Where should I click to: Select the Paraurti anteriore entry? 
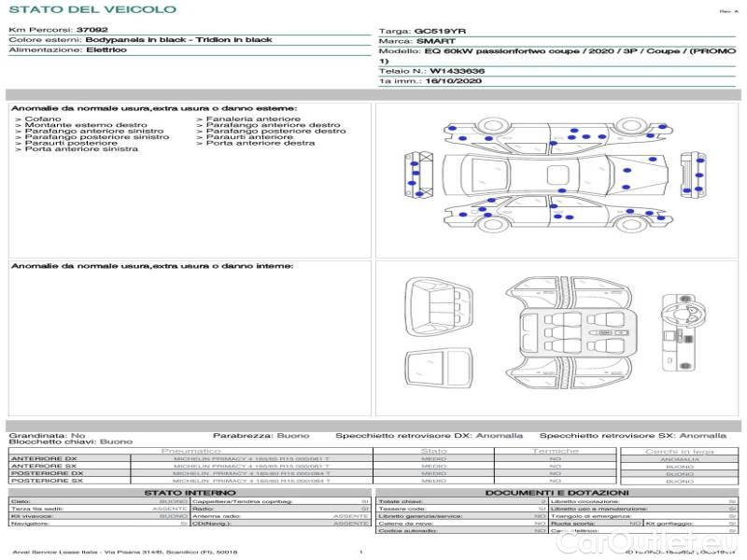point(249,137)
